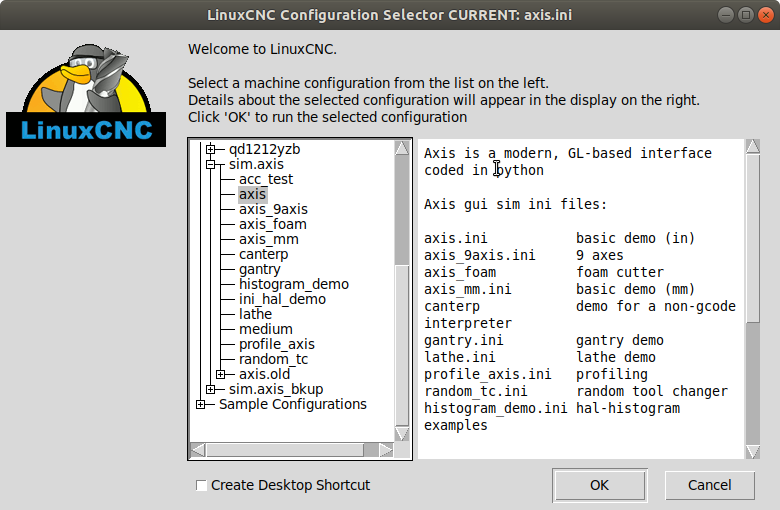The width and height of the screenshot is (780, 510).
Task: Pick the gantry configuration
Action: 260,269
